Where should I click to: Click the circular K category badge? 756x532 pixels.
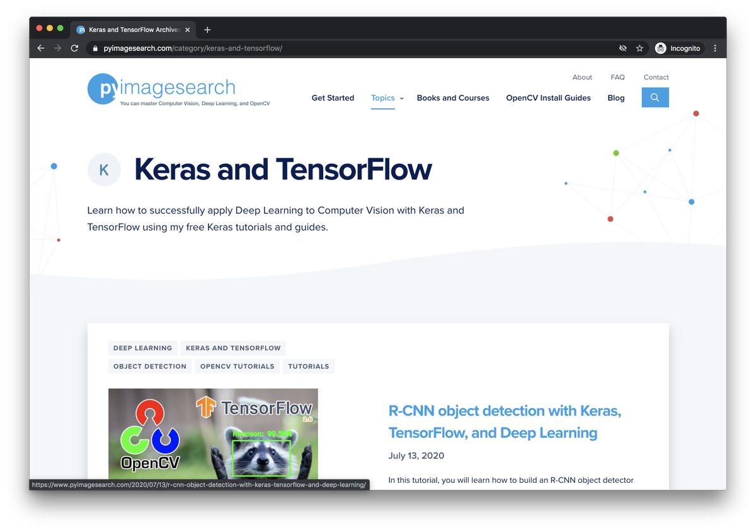pyautogui.click(x=104, y=170)
